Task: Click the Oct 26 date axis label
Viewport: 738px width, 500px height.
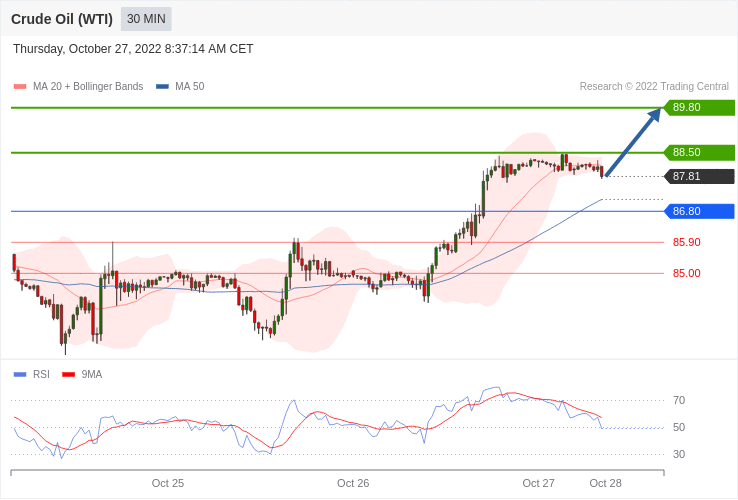Action: click(x=353, y=484)
